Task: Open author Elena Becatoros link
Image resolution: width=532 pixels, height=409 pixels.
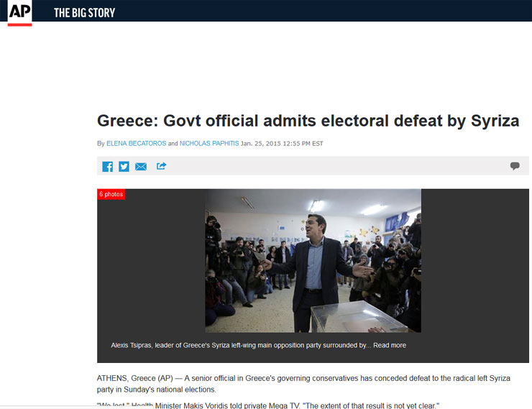Action: tap(137, 144)
